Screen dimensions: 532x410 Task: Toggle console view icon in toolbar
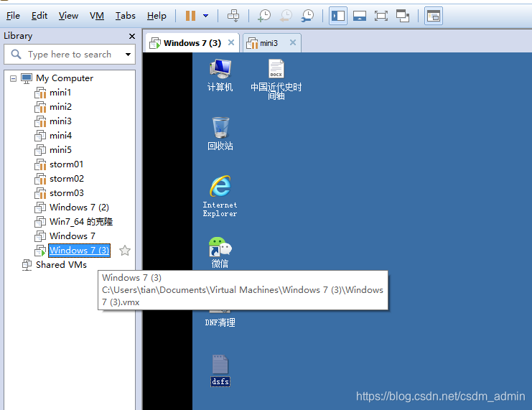pyautogui.click(x=433, y=16)
